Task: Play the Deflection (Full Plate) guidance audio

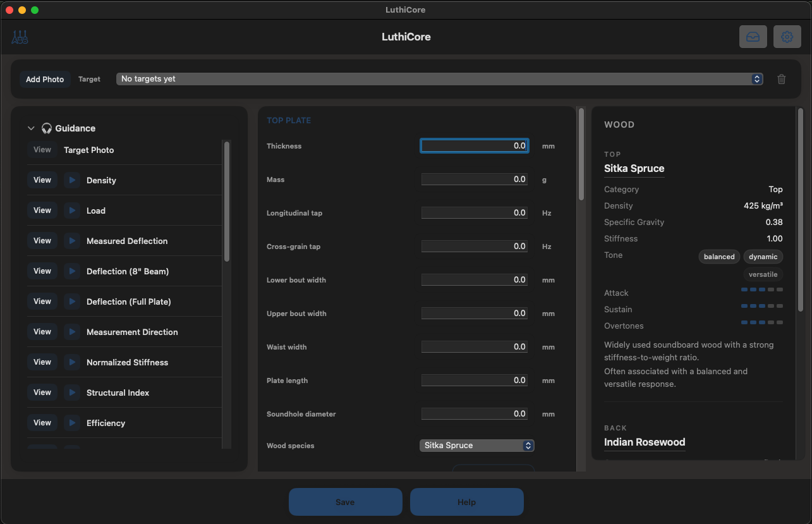Action: 72,302
